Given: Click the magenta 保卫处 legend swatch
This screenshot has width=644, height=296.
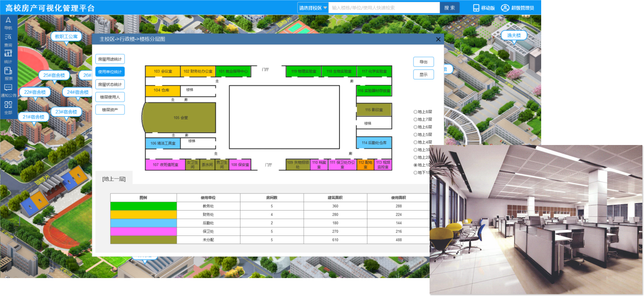Looking at the screenshot, I should point(143,231).
